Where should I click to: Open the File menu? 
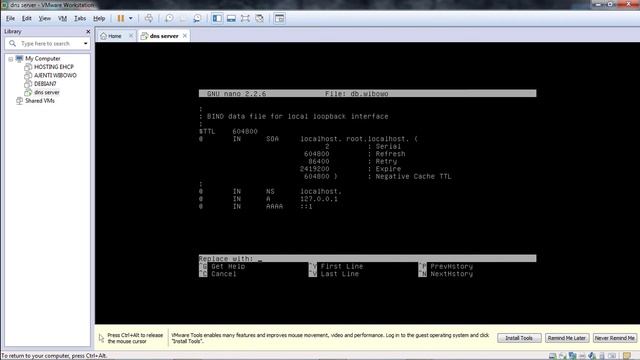click(x=10, y=18)
